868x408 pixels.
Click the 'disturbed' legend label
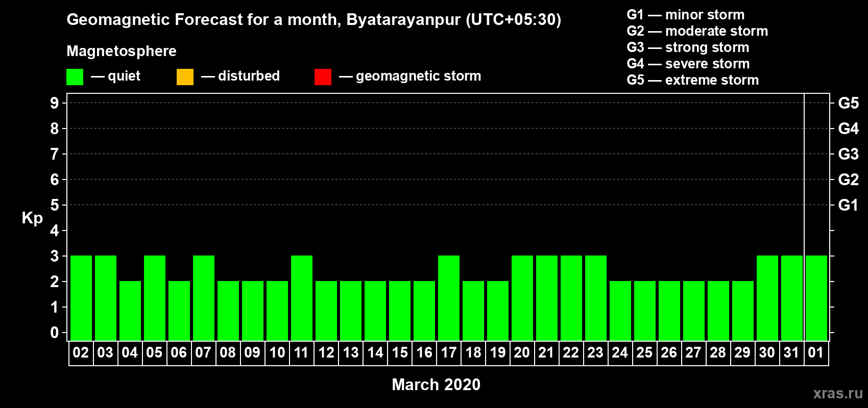click(x=249, y=76)
